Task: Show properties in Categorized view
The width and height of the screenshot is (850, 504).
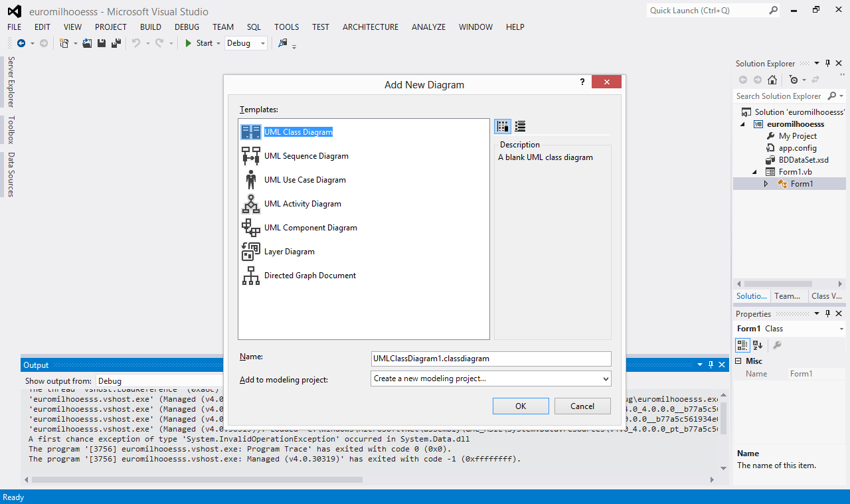Action: coord(743,345)
